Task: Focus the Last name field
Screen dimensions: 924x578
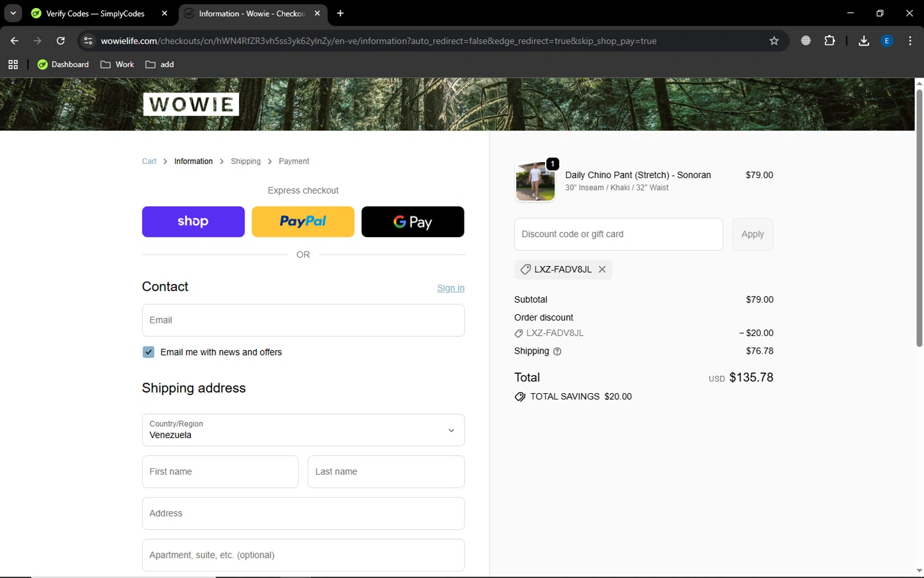Action: click(x=386, y=472)
